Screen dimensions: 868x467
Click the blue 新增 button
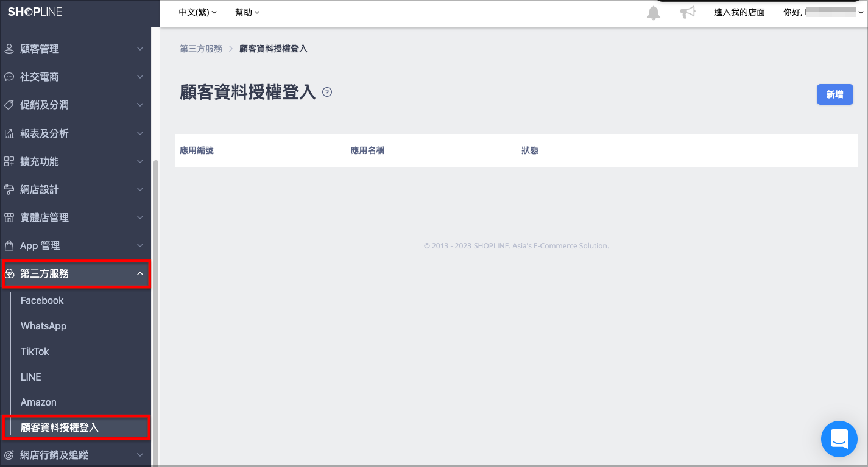tap(834, 94)
